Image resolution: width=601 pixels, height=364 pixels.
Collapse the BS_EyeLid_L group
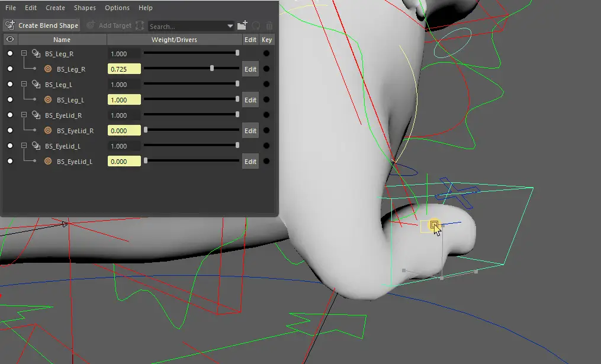click(24, 146)
